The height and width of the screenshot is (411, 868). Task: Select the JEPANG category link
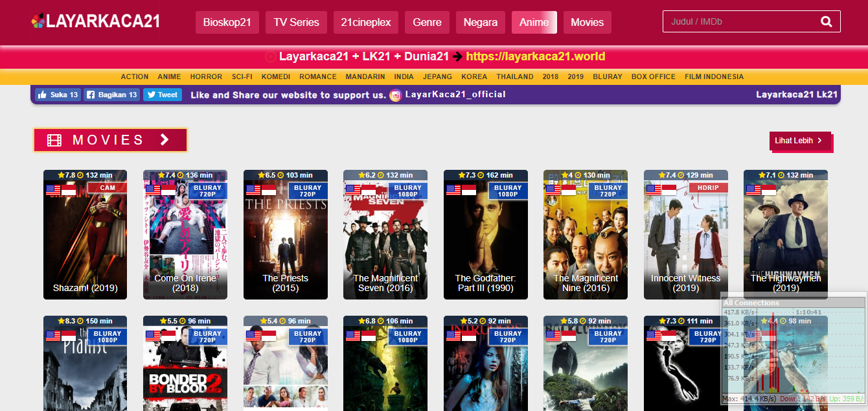pyautogui.click(x=438, y=76)
